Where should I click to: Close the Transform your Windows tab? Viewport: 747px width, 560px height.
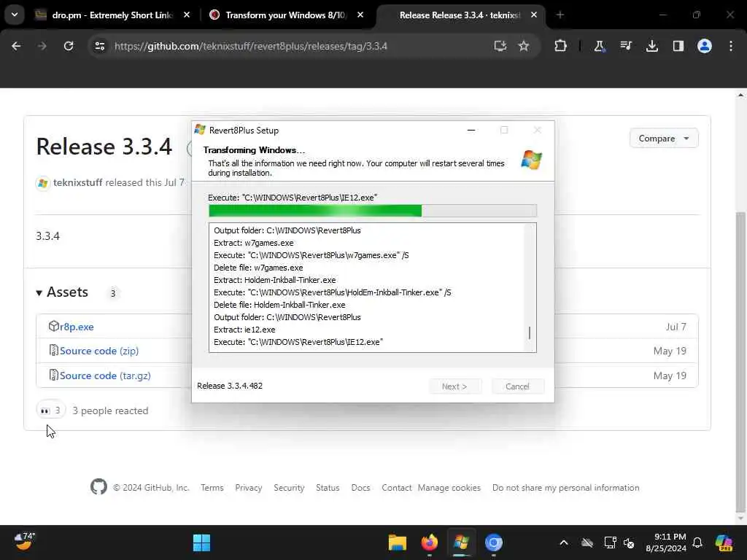[360, 15]
